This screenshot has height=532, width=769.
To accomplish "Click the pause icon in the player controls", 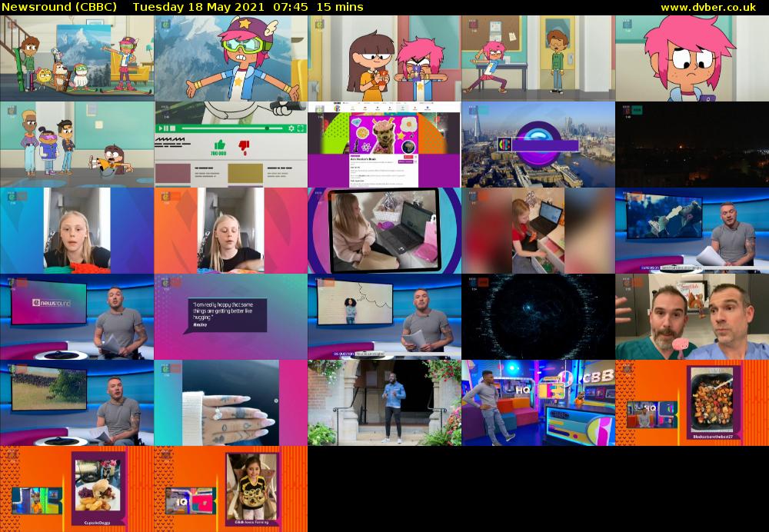I will click(165, 128).
